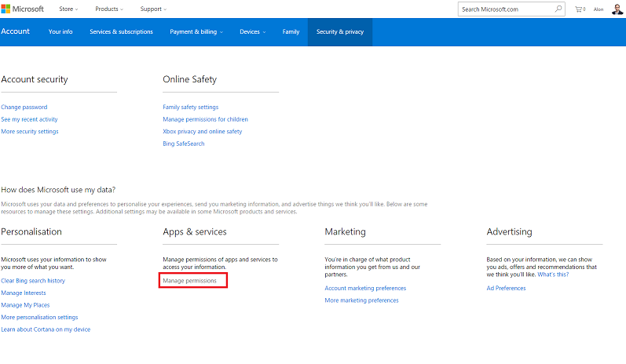The width and height of the screenshot is (626, 364).
Task: Open the Ad Preferences link
Action: point(506,288)
